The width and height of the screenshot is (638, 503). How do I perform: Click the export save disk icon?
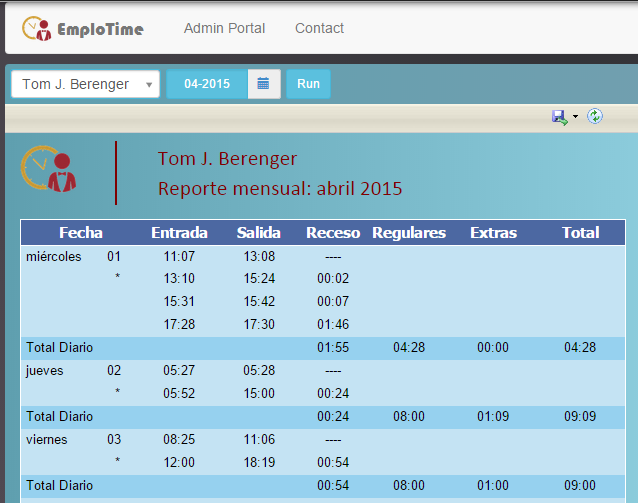tap(559, 117)
